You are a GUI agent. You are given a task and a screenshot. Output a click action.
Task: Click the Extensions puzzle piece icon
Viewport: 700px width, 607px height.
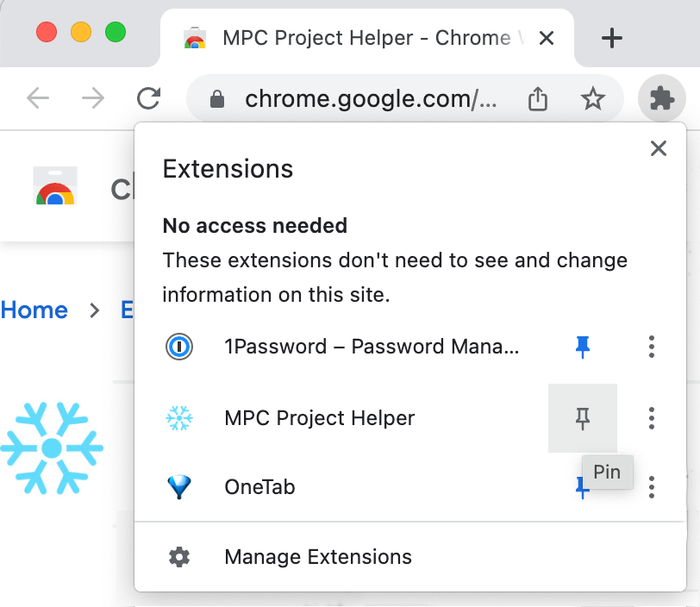pos(661,99)
